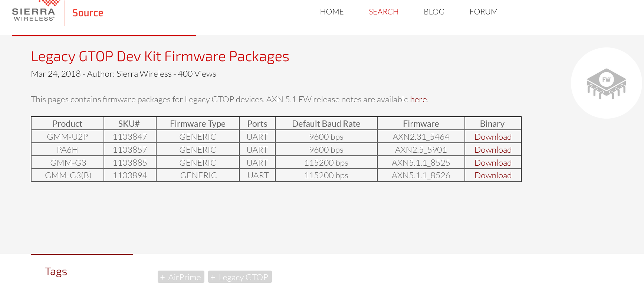The image size is (644, 288).
Task: Click the Tags section heading
Action: click(x=56, y=272)
